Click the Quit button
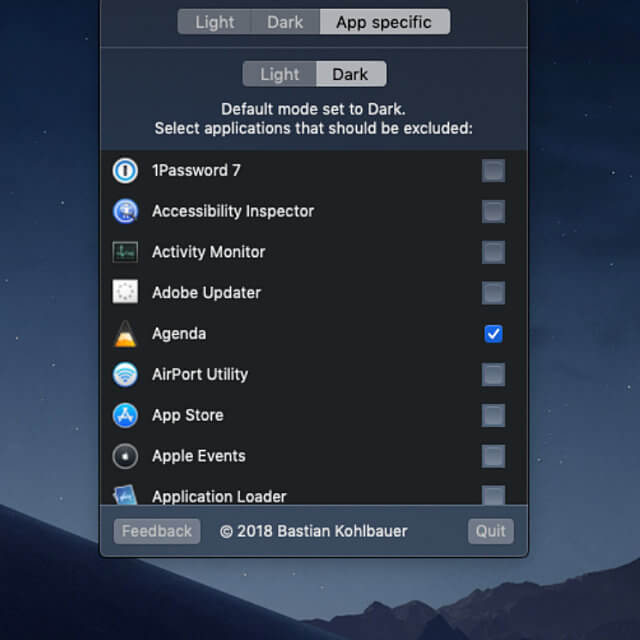Screen dimensions: 640x640 pyautogui.click(x=490, y=531)
